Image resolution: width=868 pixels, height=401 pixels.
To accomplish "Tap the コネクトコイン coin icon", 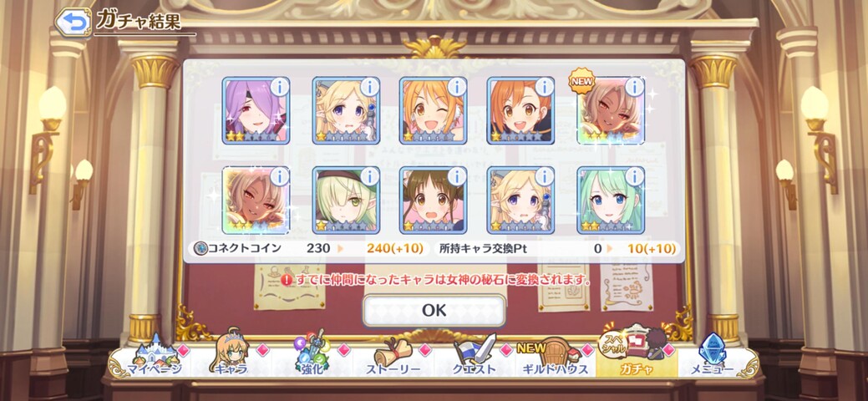I will 201,248.
